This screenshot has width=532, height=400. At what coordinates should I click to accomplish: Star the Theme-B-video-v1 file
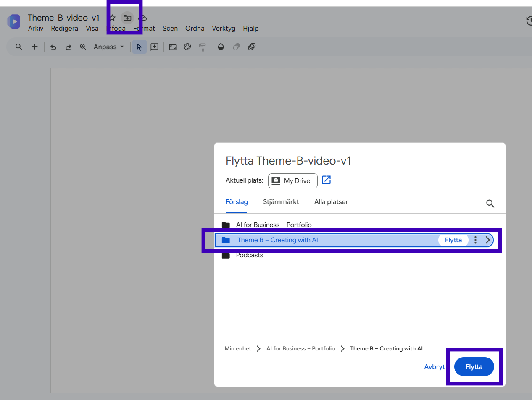112,18
